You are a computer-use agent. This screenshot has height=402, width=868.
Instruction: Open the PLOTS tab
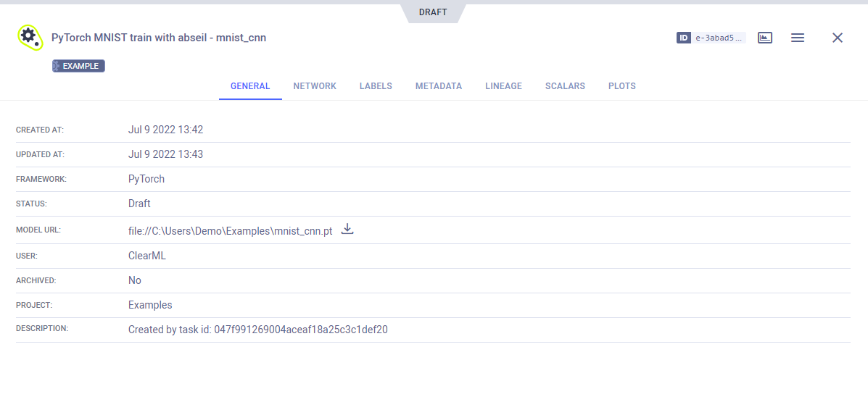[x=622, y=86]
